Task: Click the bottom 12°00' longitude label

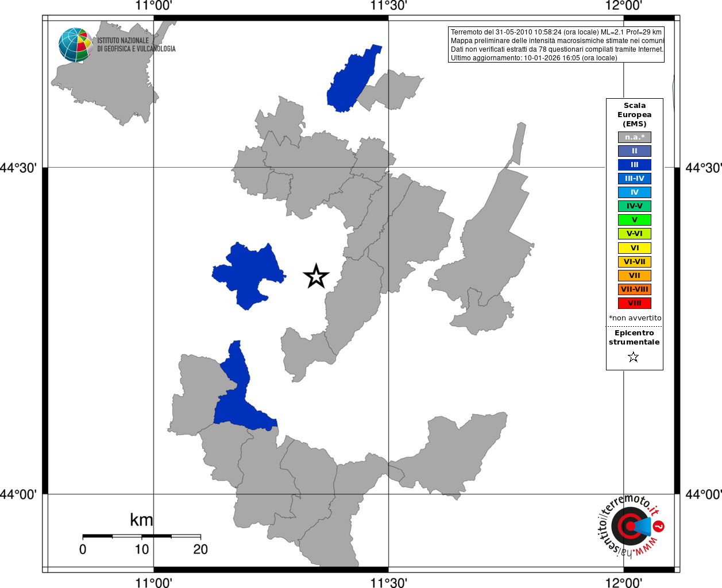Action: pyautogui.click(x=624, y=582)
